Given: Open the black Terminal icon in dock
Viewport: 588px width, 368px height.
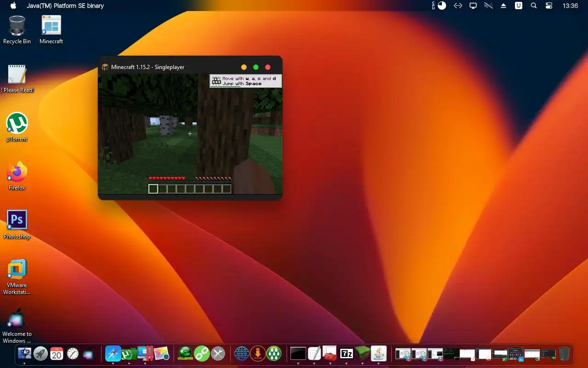Looking at the screenshot, I should [x=298, y=353].
